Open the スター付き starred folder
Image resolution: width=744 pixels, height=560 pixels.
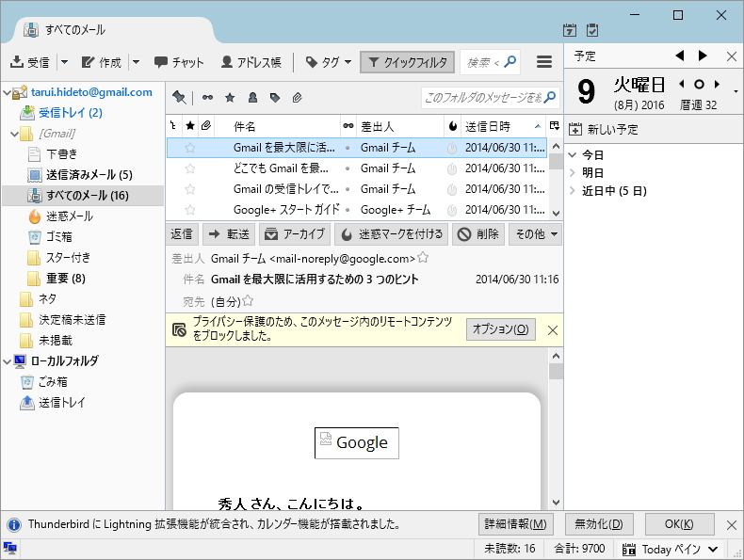[69, 258]
